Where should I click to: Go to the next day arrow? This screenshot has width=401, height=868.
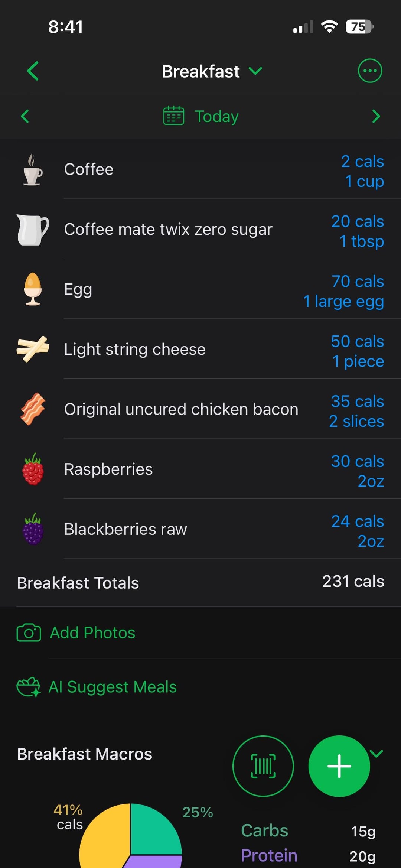[x=376, y=116]
